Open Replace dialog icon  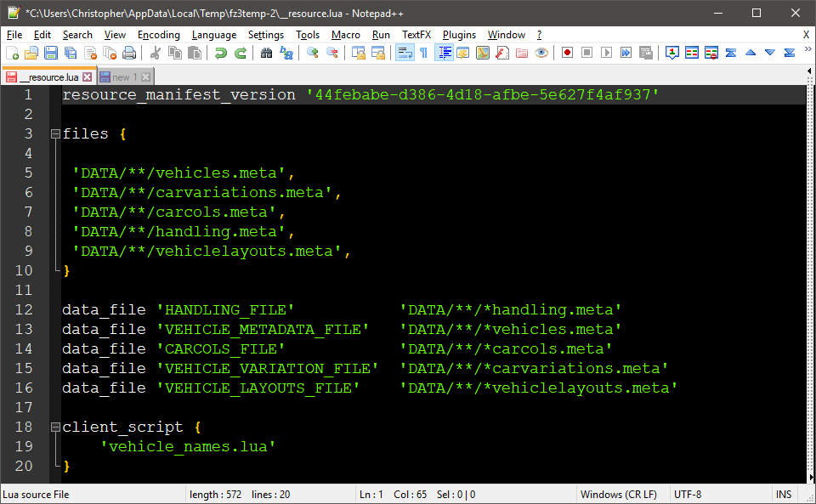[x=286, y=53]
